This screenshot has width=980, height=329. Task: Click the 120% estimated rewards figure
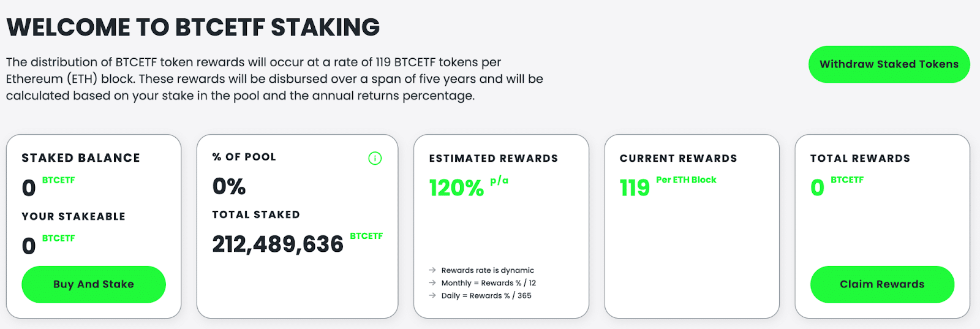pos(456,187)
